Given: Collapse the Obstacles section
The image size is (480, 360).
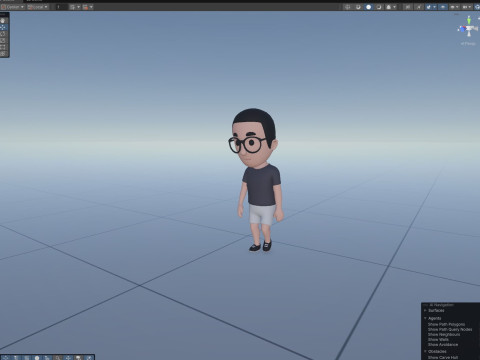Looking at the screenshot, I should pyautogui.click(x=425, y=351).
